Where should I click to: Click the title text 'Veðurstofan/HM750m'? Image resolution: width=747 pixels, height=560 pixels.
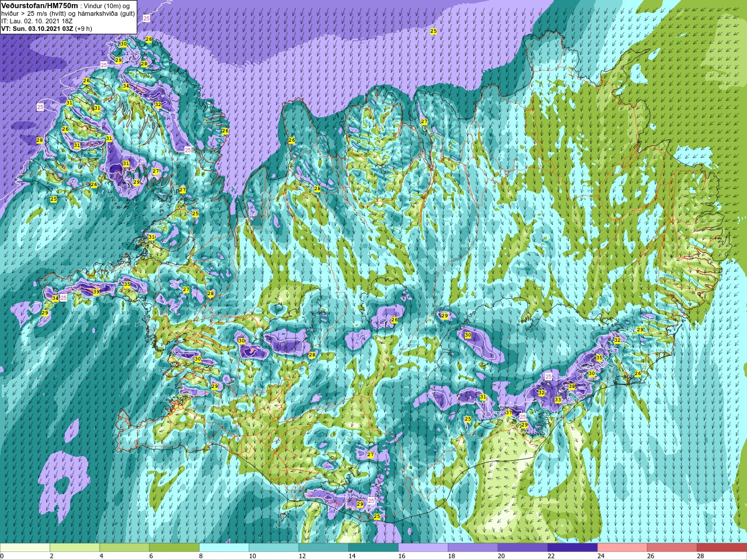pos(39,5)
